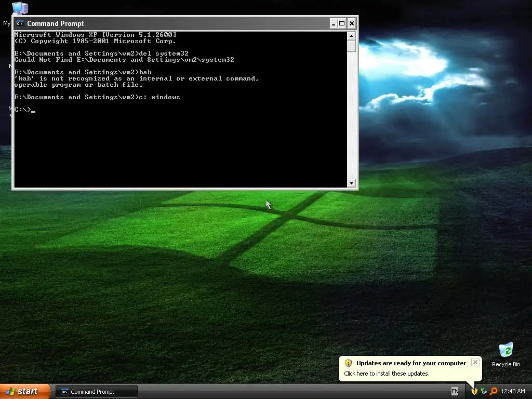Click the Command Prompt title bar icon

coord(20,23)
